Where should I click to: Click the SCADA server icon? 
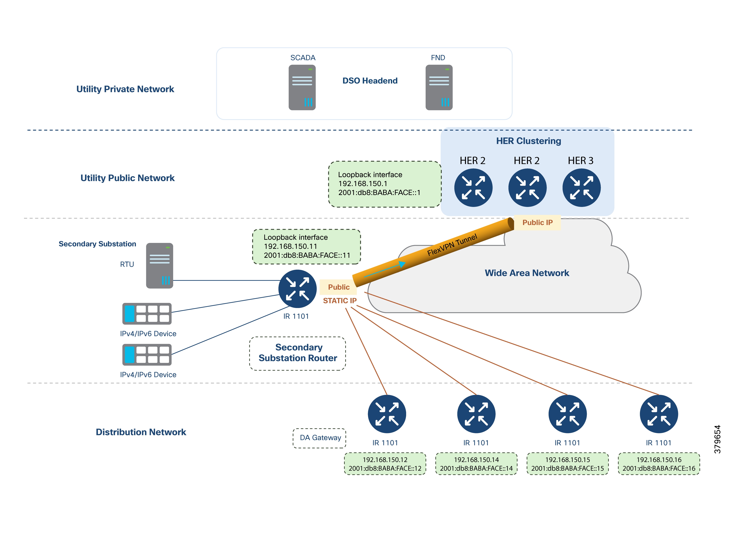pyautogui.click(x=302, y=87)
